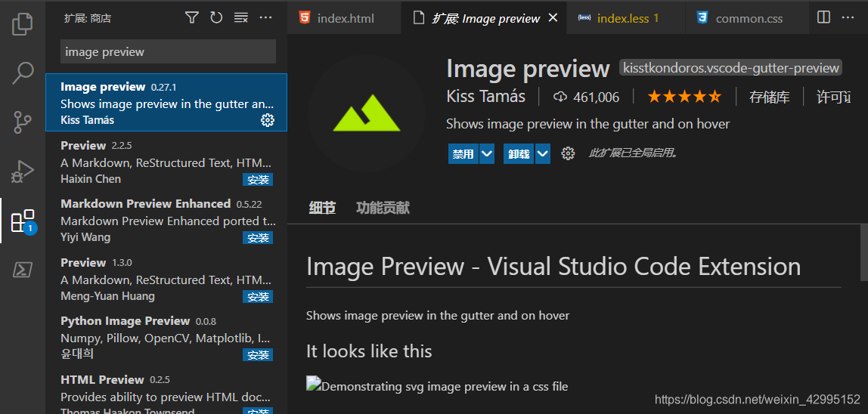
Task: Switch to the index.less tab
Action: [625, 17]
